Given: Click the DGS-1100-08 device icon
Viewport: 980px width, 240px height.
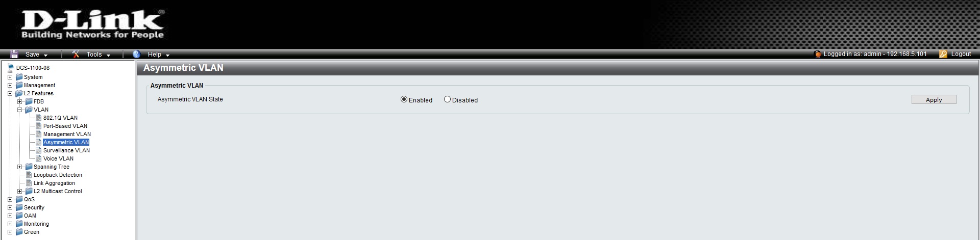Looking at the screenshot, I should (x=11, y=68).
